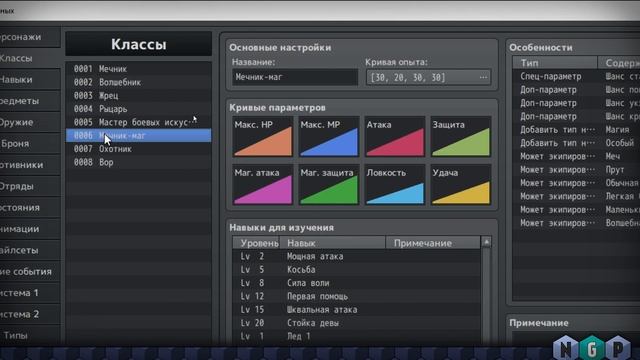Open the Классы database tab
The height and width of the screenshot is (360, 640).
29,58
